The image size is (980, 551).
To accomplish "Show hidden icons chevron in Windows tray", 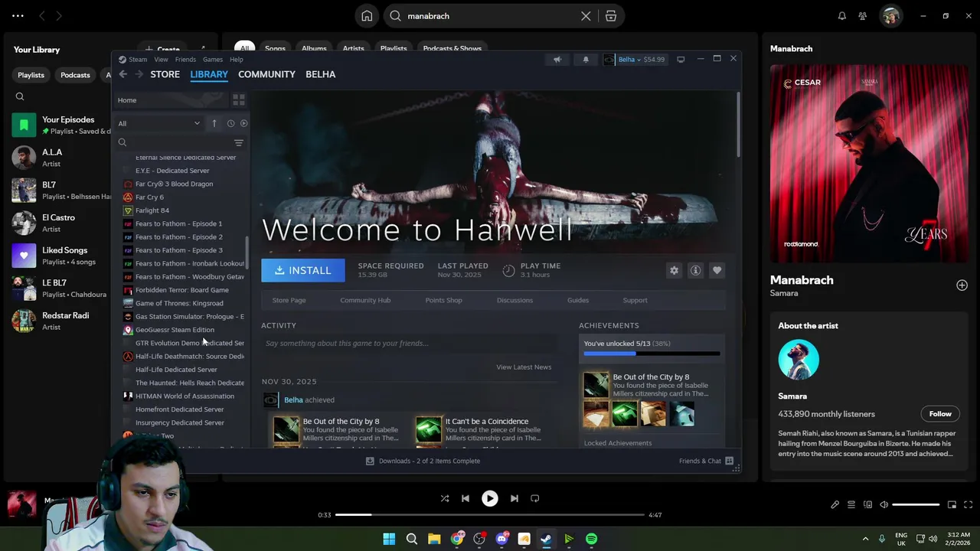I will coord(865,539).
